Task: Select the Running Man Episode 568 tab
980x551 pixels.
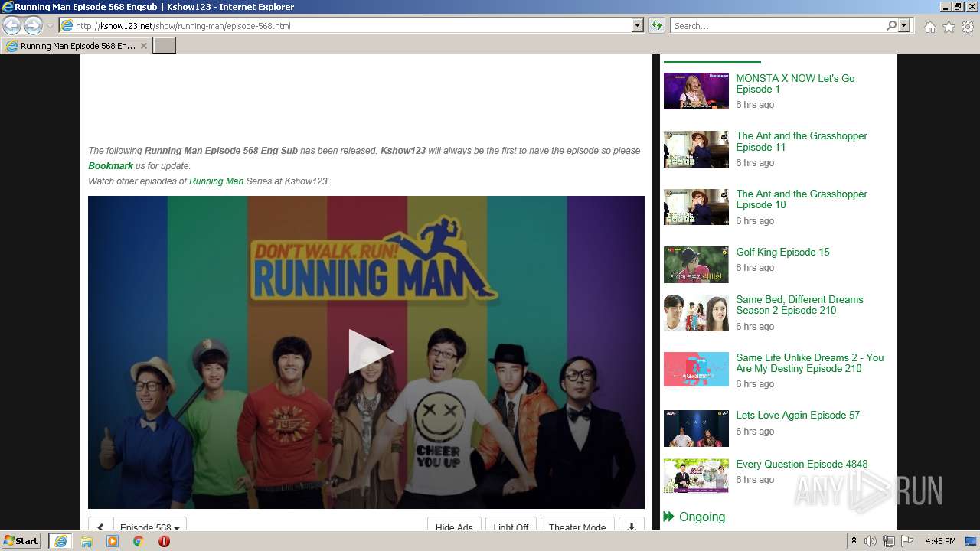Action: click(77, 46)
